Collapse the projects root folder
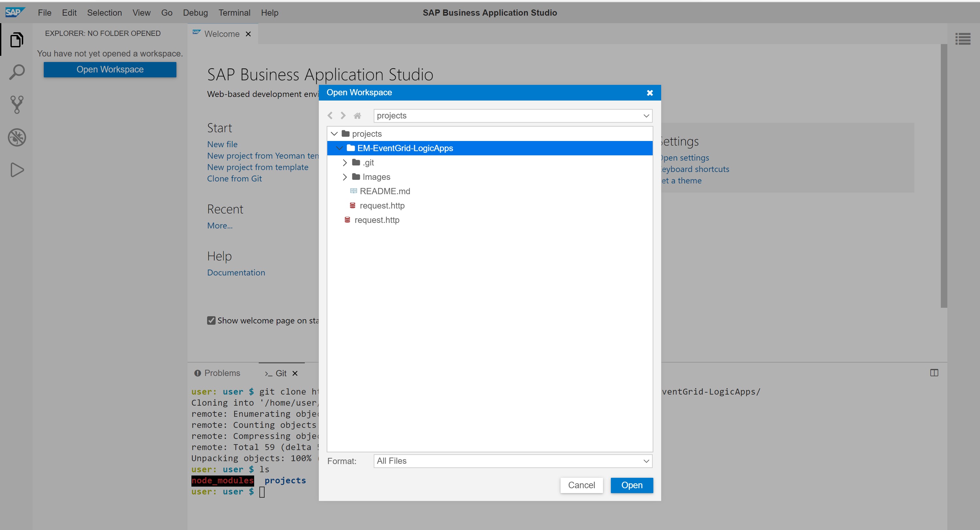The width and height of the screenshot is (980, 530). click(334, 134)
